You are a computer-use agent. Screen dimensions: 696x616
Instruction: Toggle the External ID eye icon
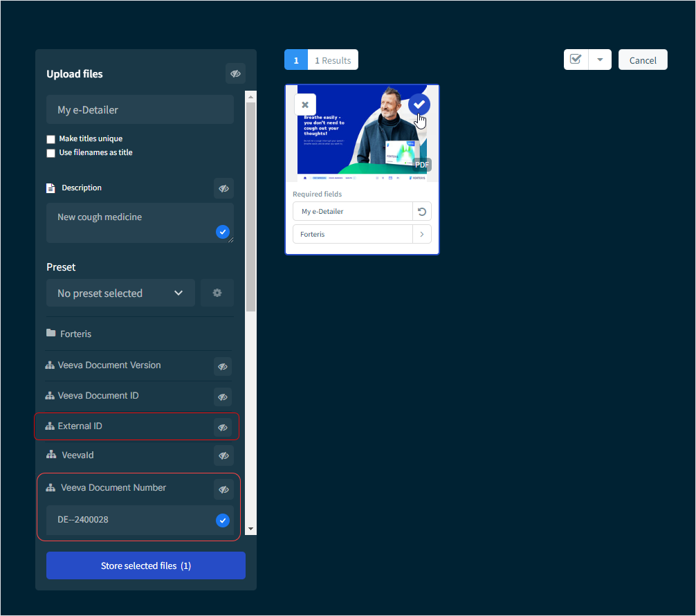pyautogui.click(x=223, y=427)
